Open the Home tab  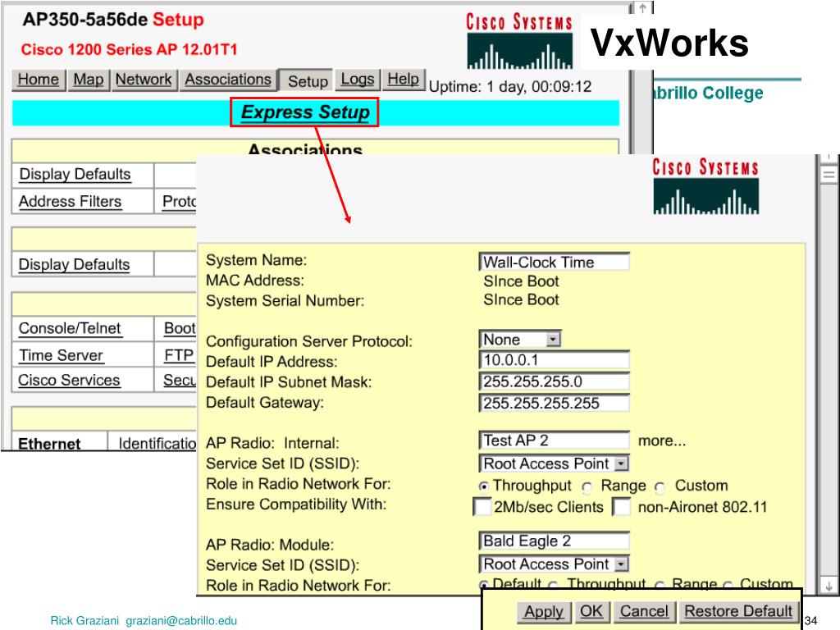tap(39, 80)
